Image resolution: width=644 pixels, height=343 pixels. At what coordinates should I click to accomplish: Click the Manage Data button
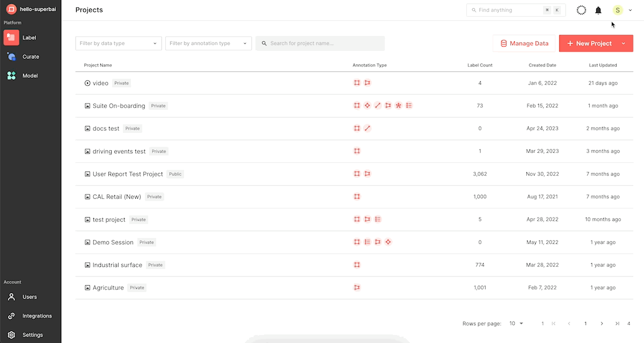[x=524, y=43]
